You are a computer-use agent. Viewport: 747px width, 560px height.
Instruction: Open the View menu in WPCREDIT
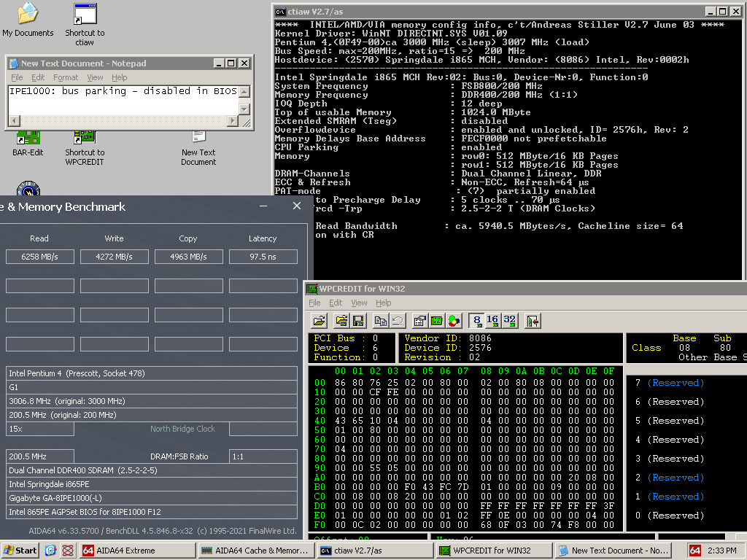(x=359, y=303)
